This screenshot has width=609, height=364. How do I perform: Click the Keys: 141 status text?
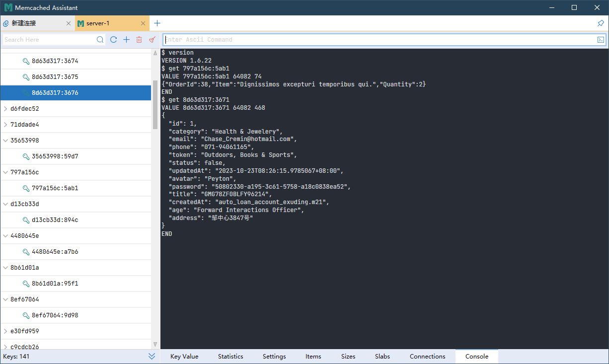point(16,357)
